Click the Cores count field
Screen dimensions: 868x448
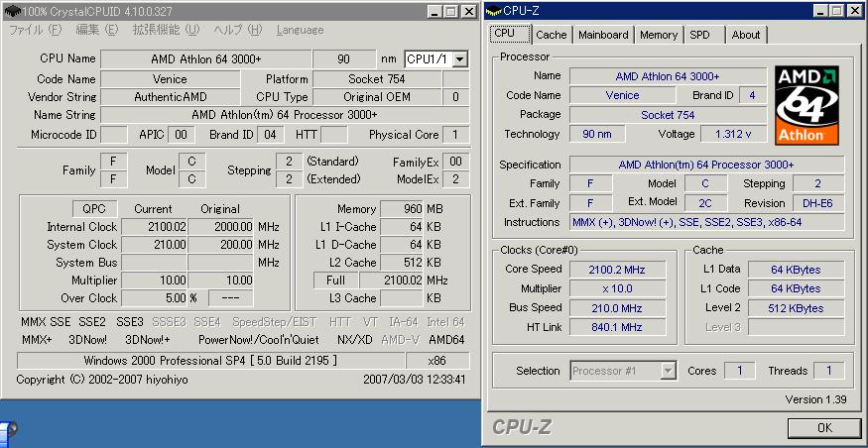(x=740, y=371)
